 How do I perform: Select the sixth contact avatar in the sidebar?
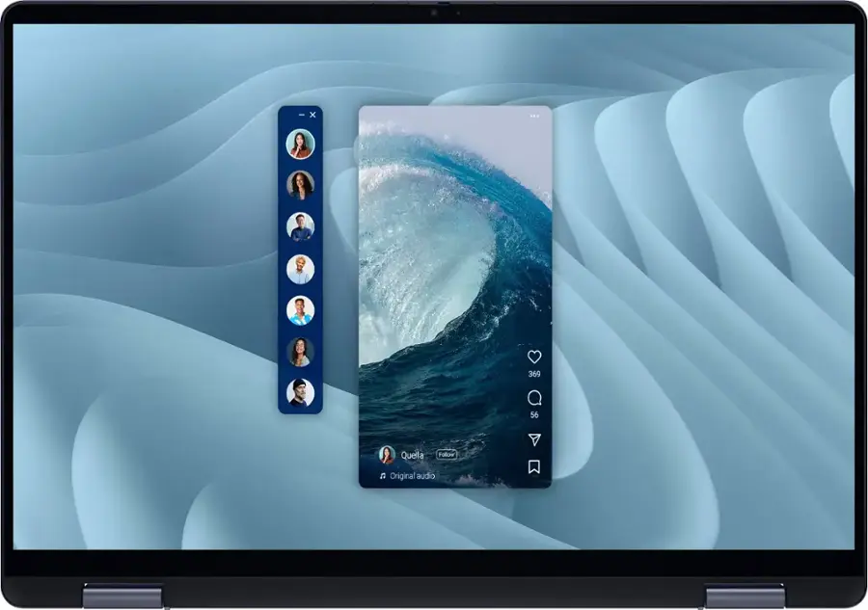300,352
